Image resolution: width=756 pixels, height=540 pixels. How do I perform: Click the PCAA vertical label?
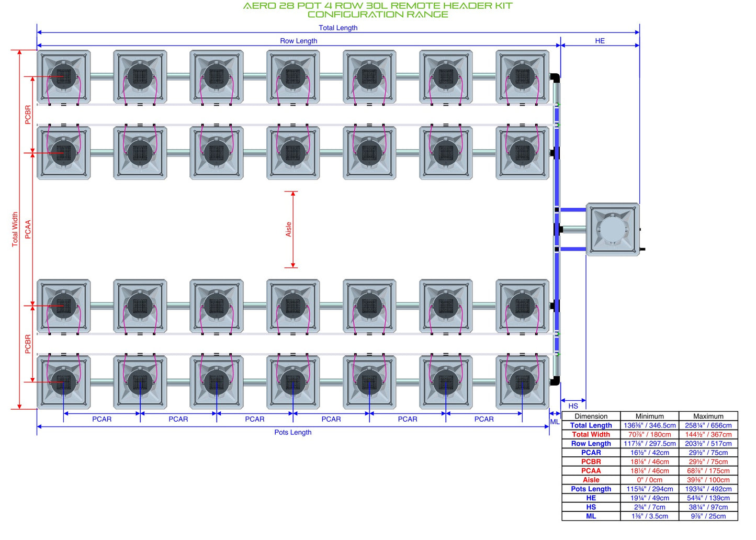[x=28, y=229]
